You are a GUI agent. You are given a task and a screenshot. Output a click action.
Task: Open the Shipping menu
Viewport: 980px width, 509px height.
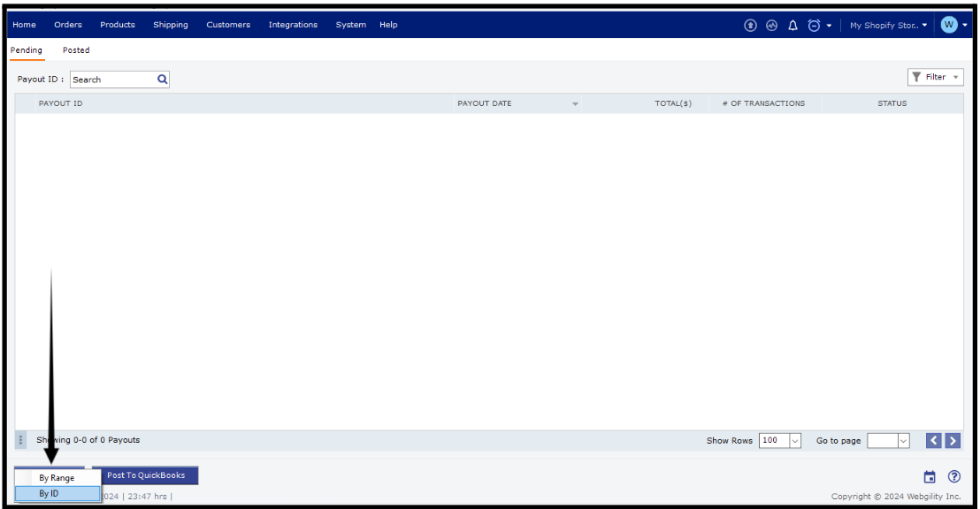tap(171, 25)
